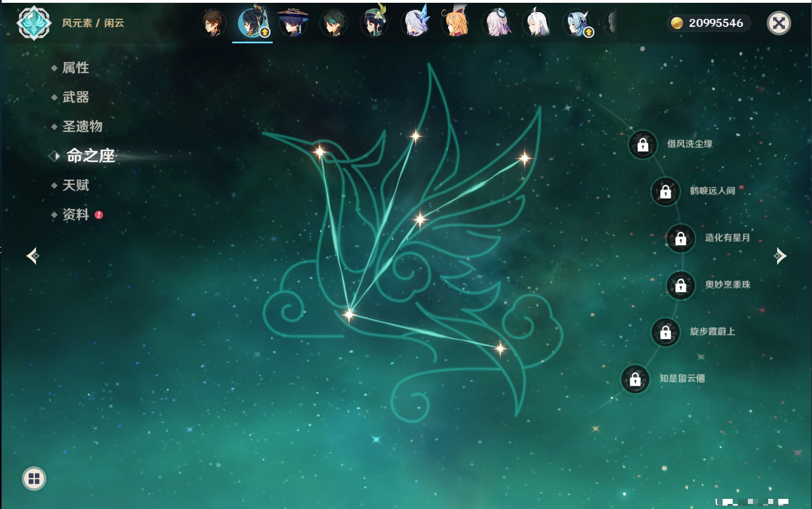Screen dimensions: 812x509
Task: Open the 圣遗物 artifacts section
Action: coord(82,127)
